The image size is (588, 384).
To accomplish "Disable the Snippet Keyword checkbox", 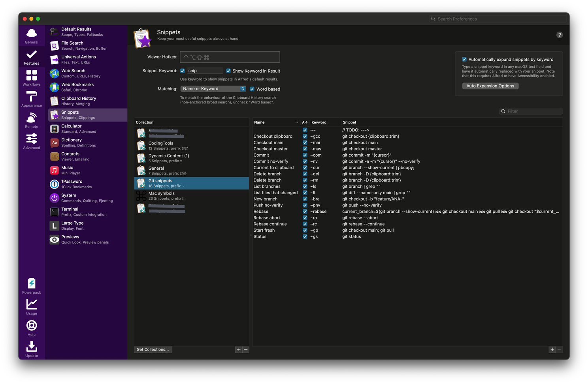I will coord(183,70).
